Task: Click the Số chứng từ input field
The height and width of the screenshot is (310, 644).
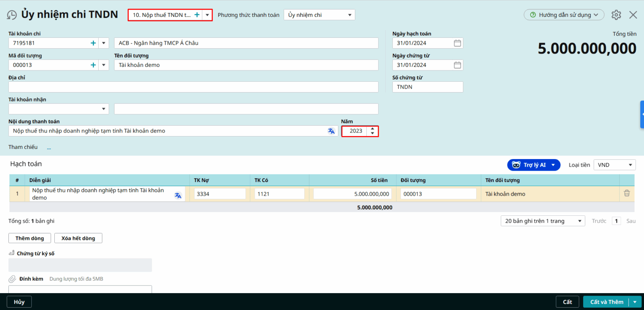Action: pos(427,87)
